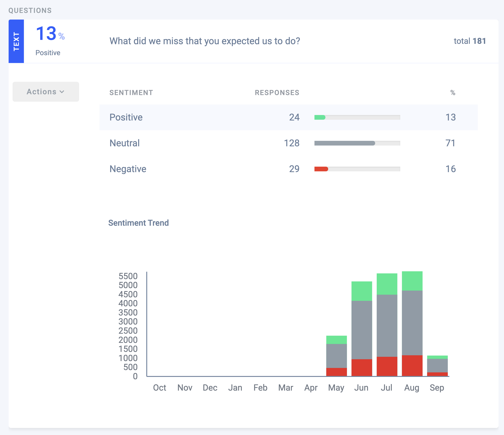
Task: Click the chevron arrow beside Actions
Action: coord(62,92)
